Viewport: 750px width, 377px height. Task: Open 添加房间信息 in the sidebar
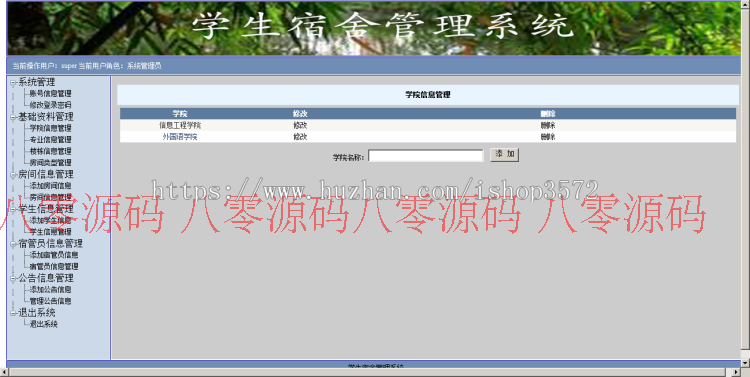pos(50,186)
